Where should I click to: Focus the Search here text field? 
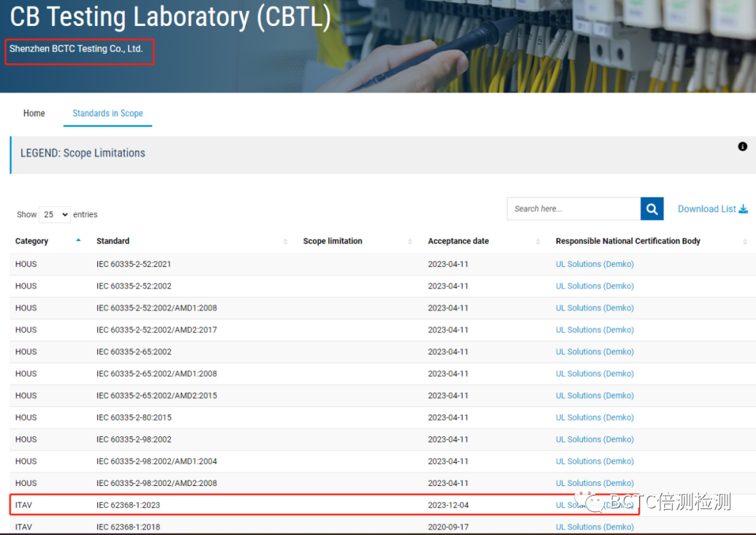click(x=574, y=209)
